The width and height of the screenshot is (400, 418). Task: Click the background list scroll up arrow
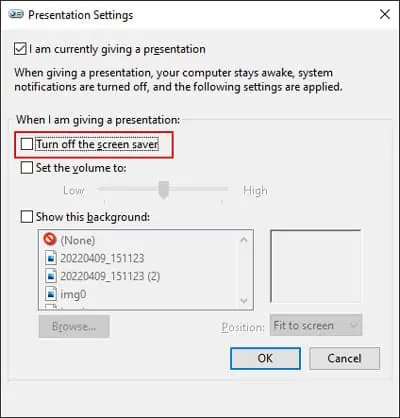point(244,240)
